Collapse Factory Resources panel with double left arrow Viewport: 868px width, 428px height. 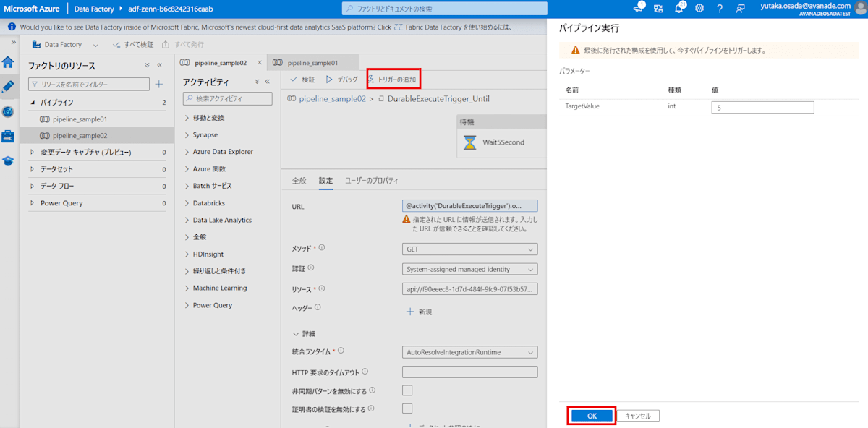point(160,65)
